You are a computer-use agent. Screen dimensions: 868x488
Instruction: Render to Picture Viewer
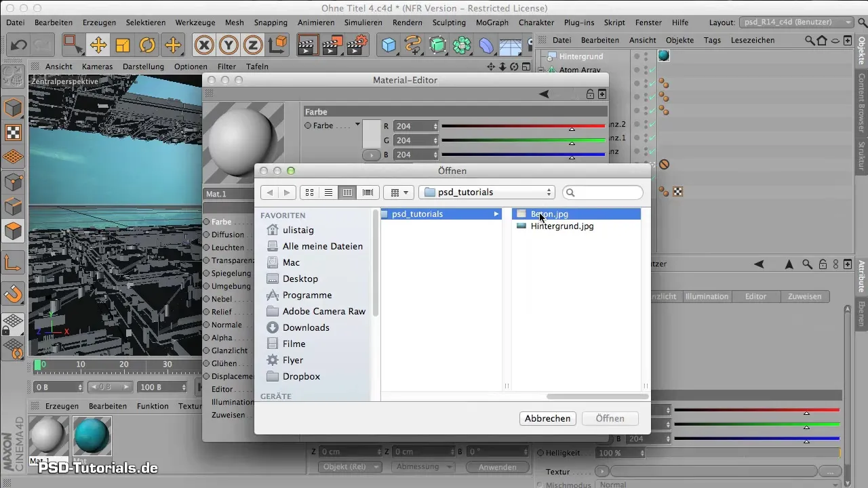tap(332, 45)
